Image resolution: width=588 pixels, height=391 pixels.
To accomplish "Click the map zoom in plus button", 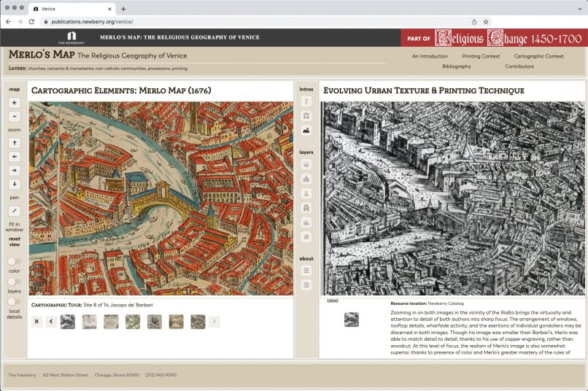I will pyautogui.click(x=15, y=103).
